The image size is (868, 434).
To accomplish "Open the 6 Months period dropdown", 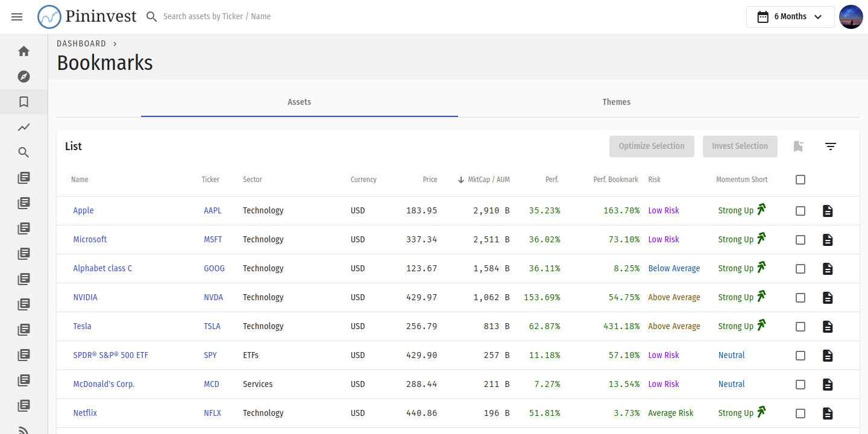I will (x=790, y=17).
